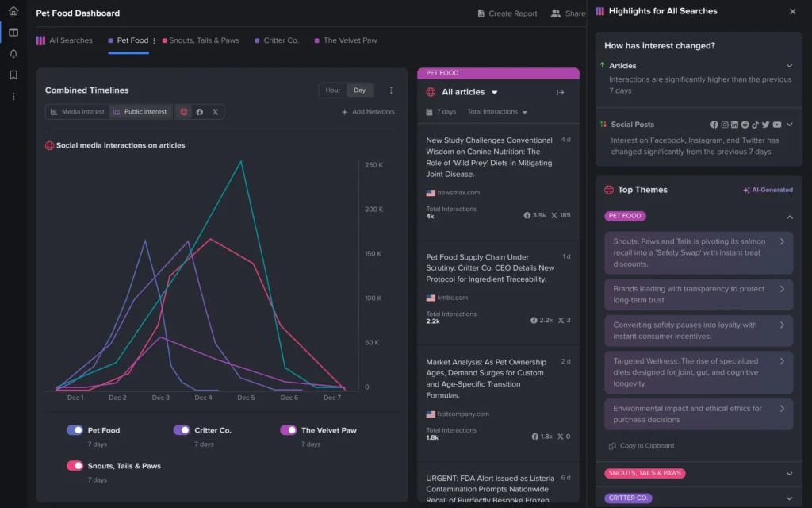Open the Combined Timelines kebab menu

tap(391, 90)
